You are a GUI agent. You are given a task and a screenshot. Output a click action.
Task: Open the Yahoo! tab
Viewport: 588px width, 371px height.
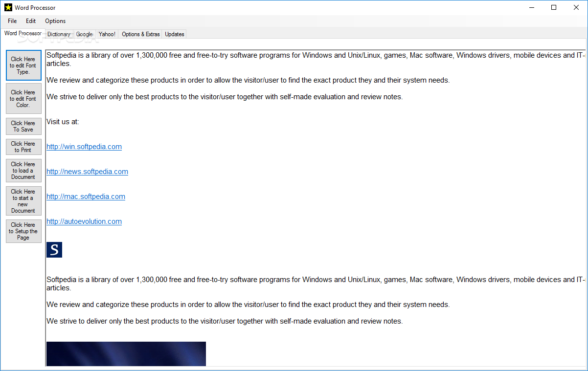(x=107, y=34)
